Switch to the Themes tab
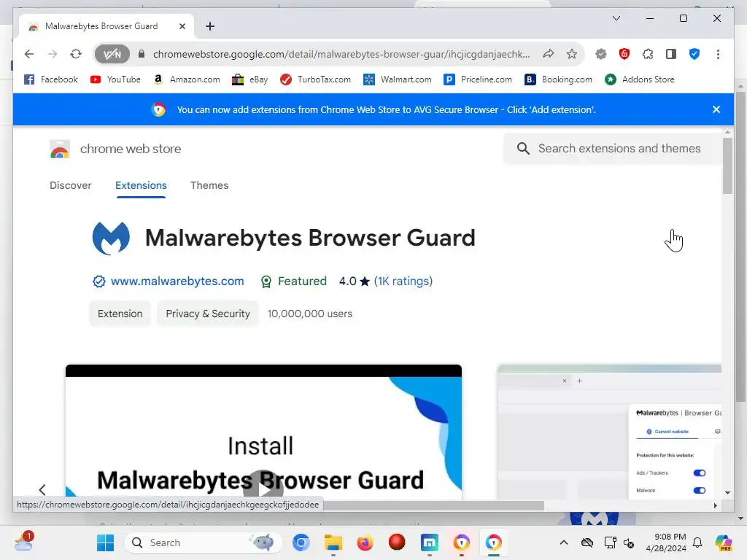747x560 pixels. pyautogui.click(x=209, y=185)
